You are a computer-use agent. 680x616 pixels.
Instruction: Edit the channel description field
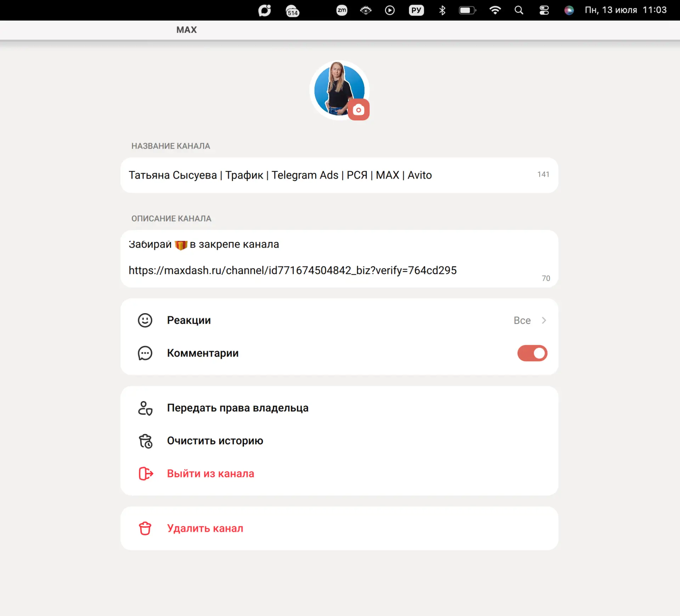coord(339,259)
